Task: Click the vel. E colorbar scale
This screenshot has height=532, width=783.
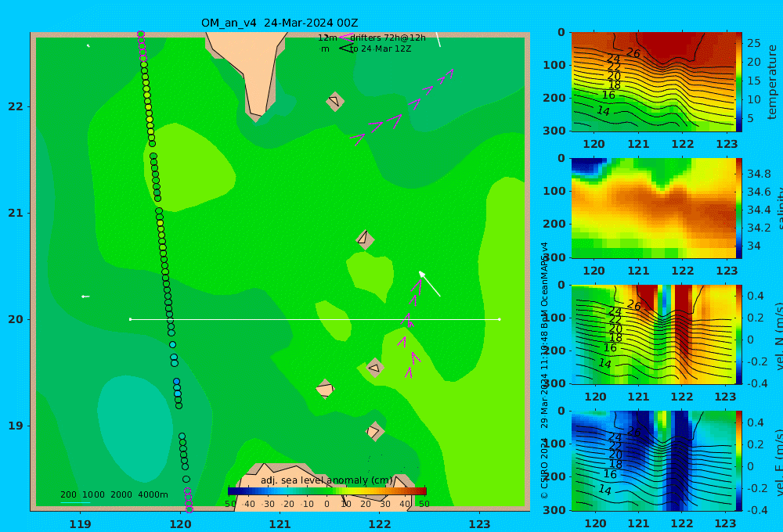Action: 739,461
